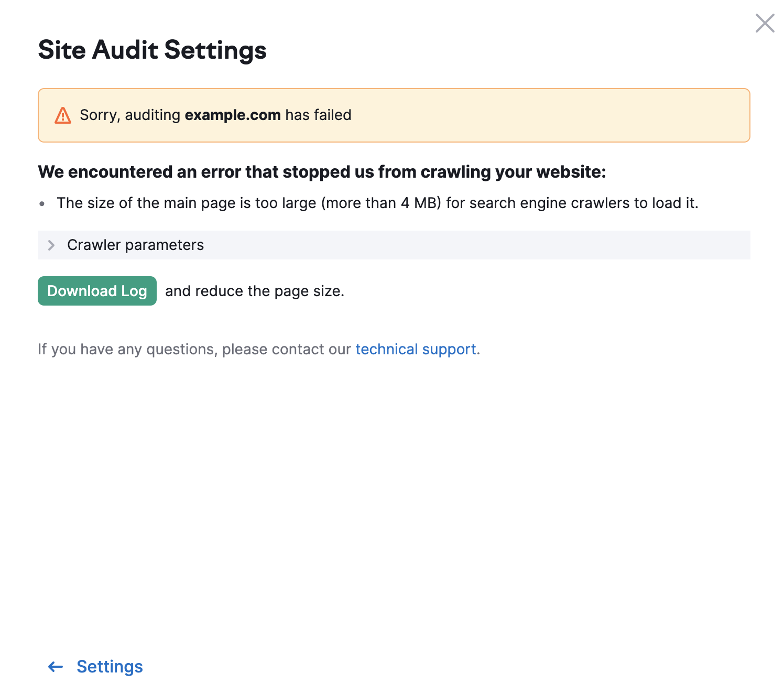
Task: Click the Download Log button
Action: coord(97,290)
